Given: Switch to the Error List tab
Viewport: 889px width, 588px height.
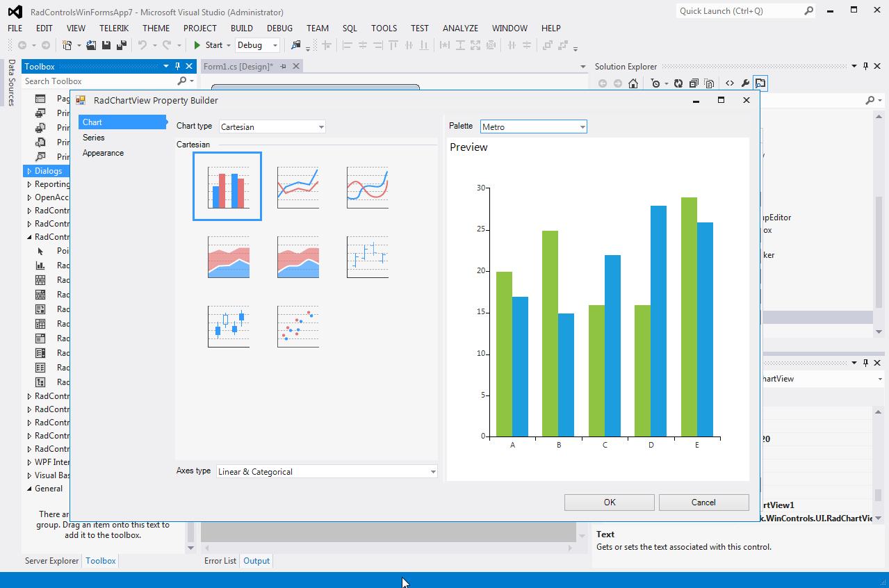Looking at the screenshot, I should [220, 561].
